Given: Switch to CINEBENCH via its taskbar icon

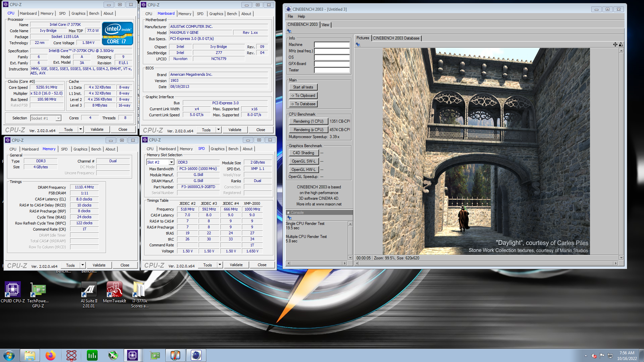Looking at the screenshot, I should (x=196, y=355).
